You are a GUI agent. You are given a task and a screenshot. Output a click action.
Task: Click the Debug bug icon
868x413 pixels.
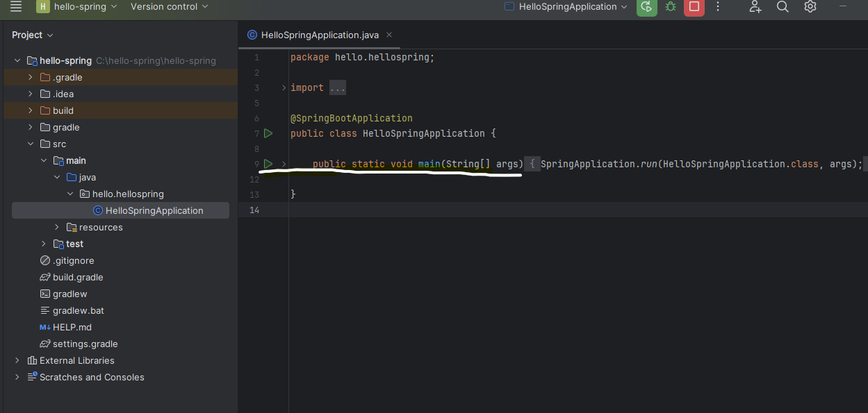[670, 7]
